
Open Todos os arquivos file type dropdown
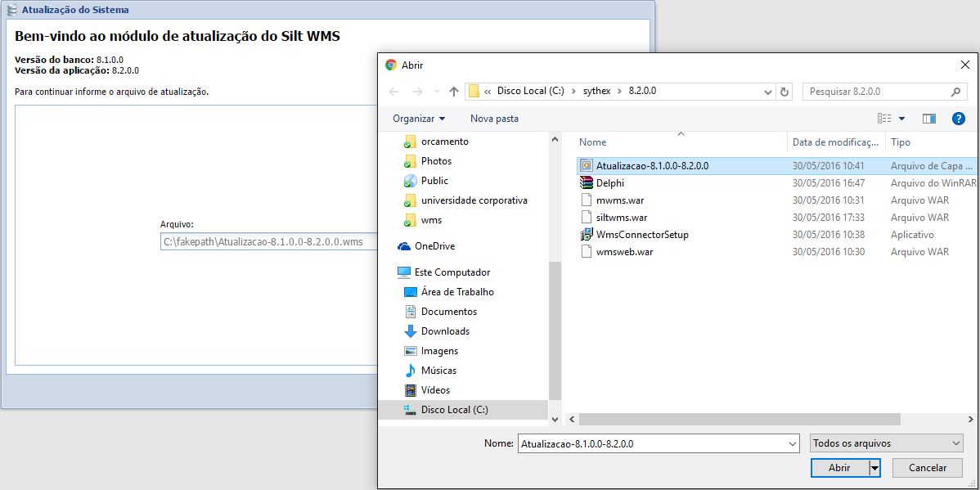click(886, 443)
